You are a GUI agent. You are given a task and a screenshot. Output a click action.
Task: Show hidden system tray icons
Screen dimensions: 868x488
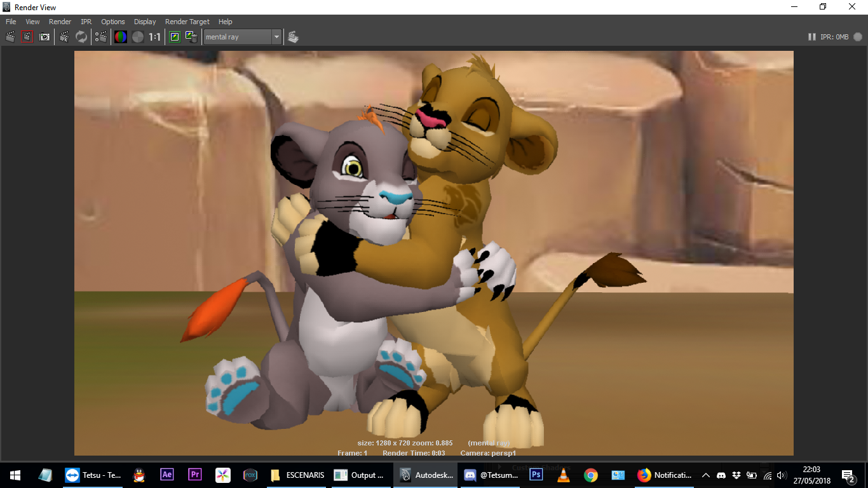pos(705,475)
